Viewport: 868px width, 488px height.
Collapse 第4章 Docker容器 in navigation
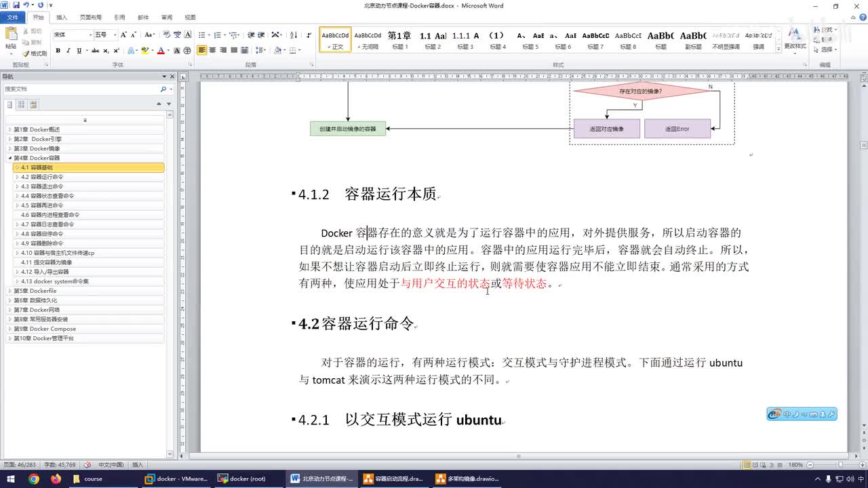pos(9,158)
